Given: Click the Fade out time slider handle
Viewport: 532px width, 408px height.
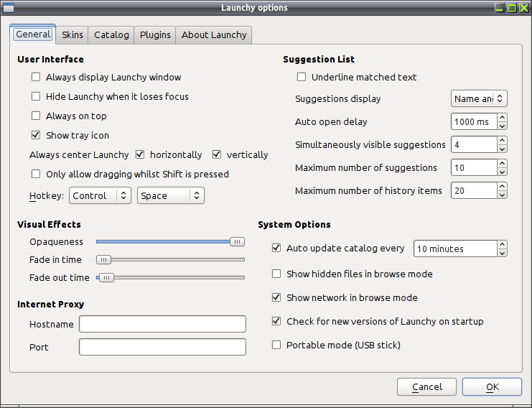Looking at the screenshot, I should [106, 278].
